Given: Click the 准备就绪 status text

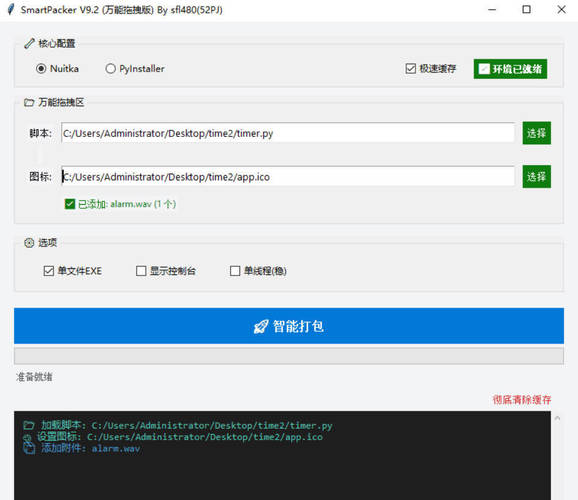Looking at the screenshot, I should (34, 377).
